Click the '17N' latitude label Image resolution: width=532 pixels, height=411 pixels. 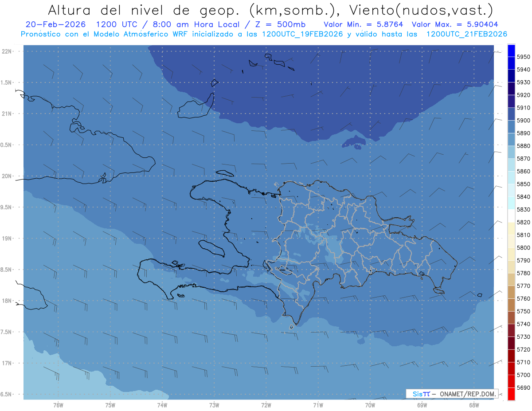click(x=8, y=364)
